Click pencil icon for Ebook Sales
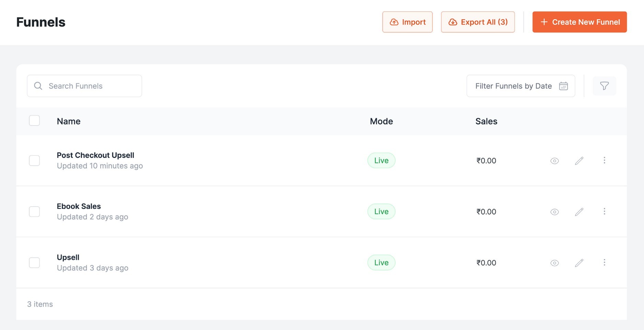 pos(579,212)
